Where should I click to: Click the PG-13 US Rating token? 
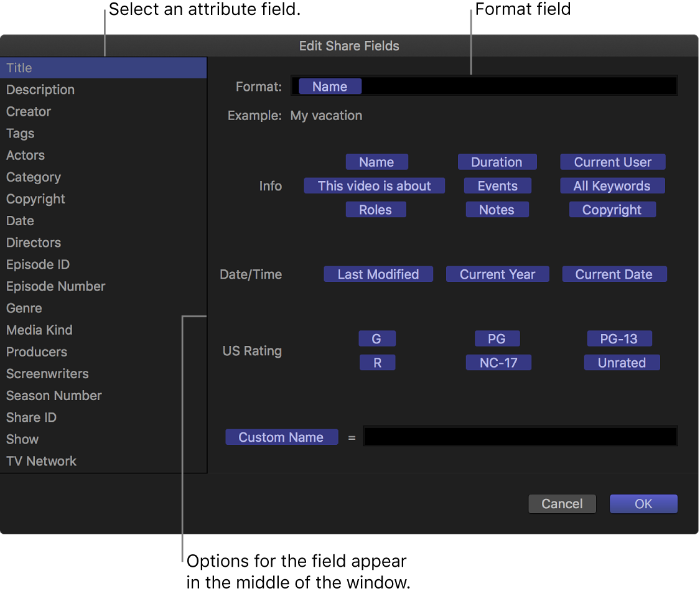point(619,338)
